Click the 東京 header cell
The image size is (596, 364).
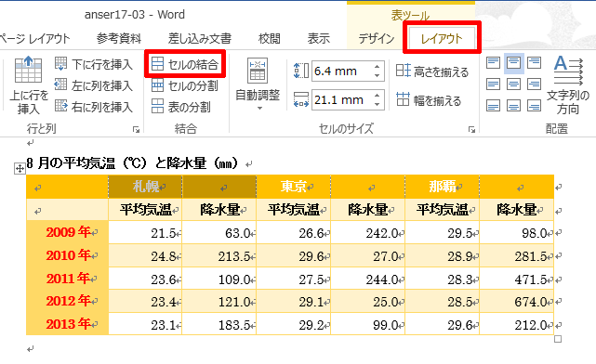tap(294, 187)
